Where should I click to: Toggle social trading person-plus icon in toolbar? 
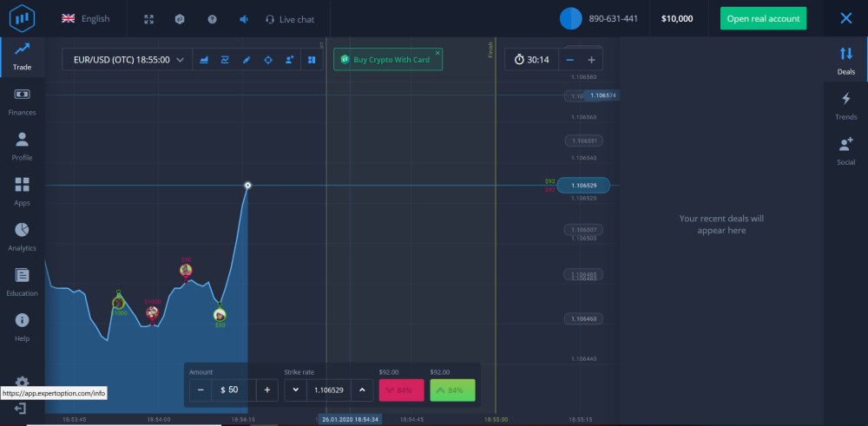tap(290, 60)
